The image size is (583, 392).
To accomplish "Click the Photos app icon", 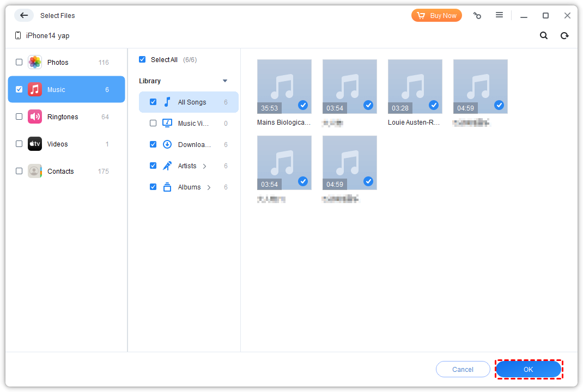I will [x=35, y=62].
